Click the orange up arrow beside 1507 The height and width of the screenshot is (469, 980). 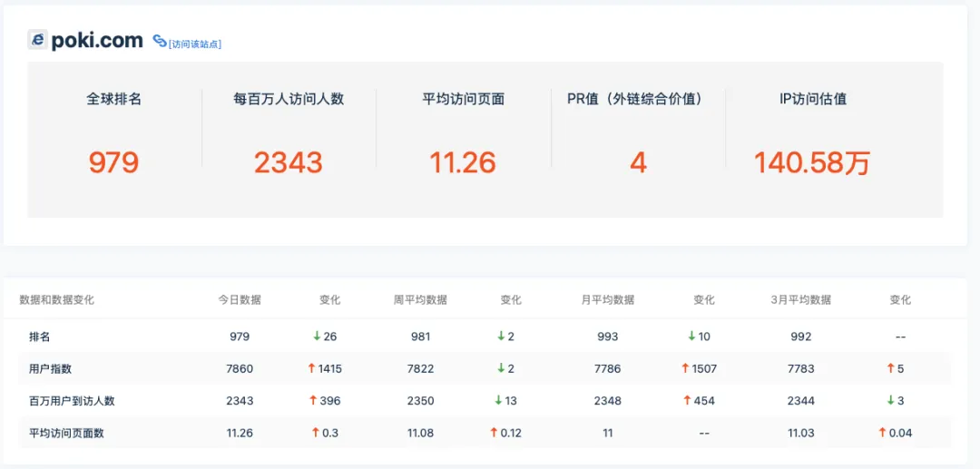(x=686, y=368)
